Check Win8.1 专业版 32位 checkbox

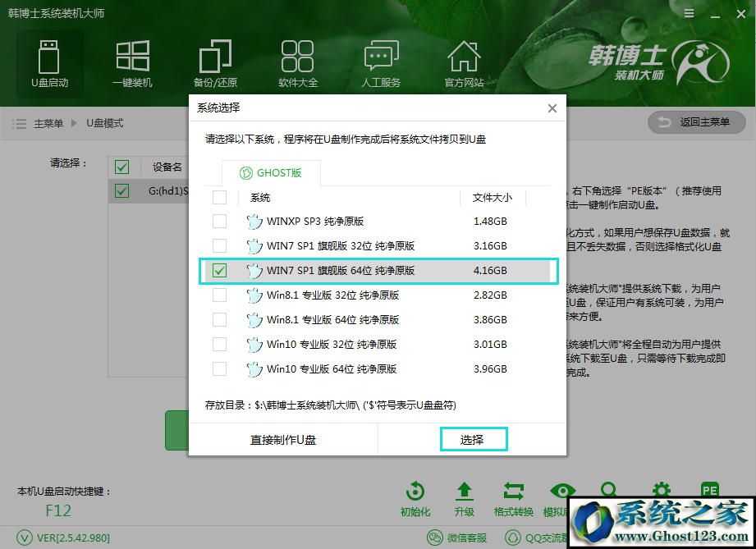(x=219, y=295)
